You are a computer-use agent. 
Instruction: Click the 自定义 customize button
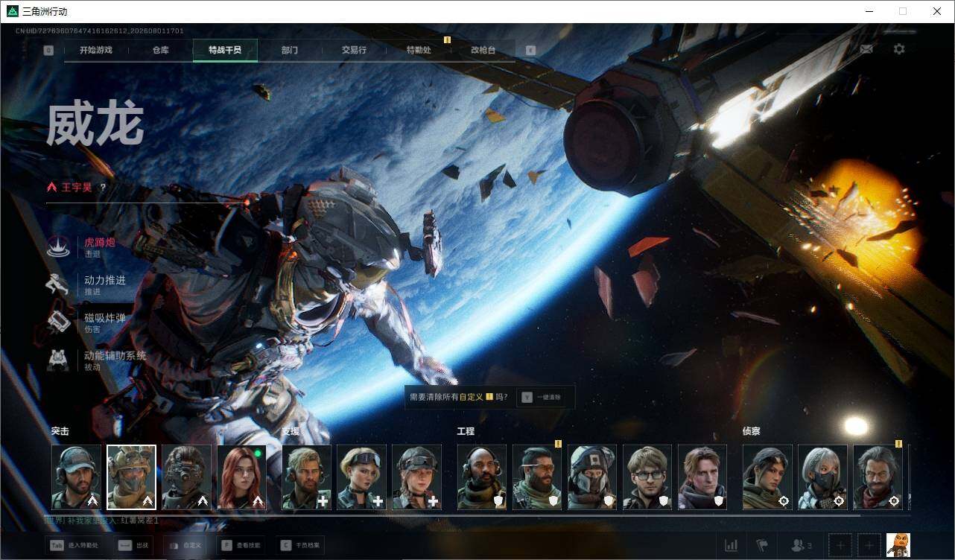[x=185, y=545]
